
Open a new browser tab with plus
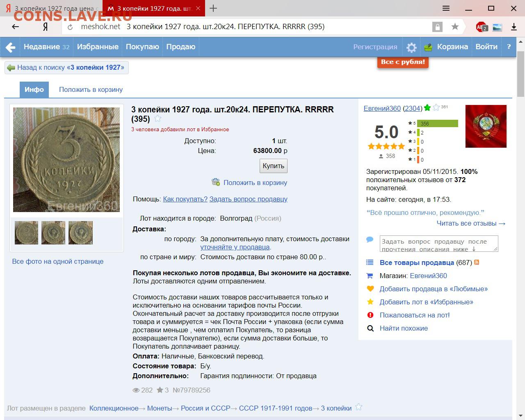[x=213, y=8]
